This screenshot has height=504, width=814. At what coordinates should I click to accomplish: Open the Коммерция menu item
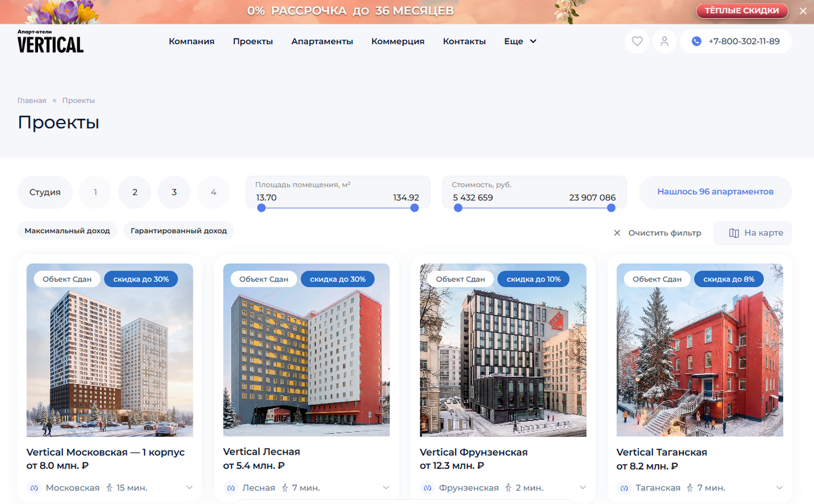[x=398, y=41]
